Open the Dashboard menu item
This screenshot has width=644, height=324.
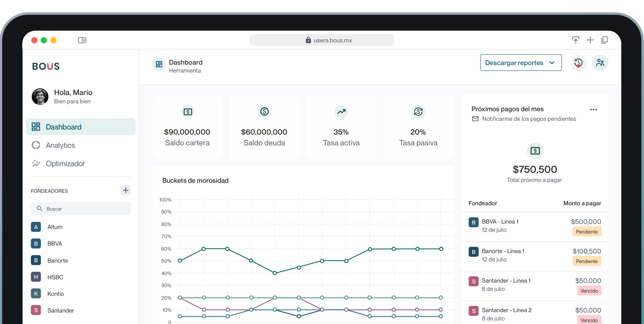tap(81, 127)
